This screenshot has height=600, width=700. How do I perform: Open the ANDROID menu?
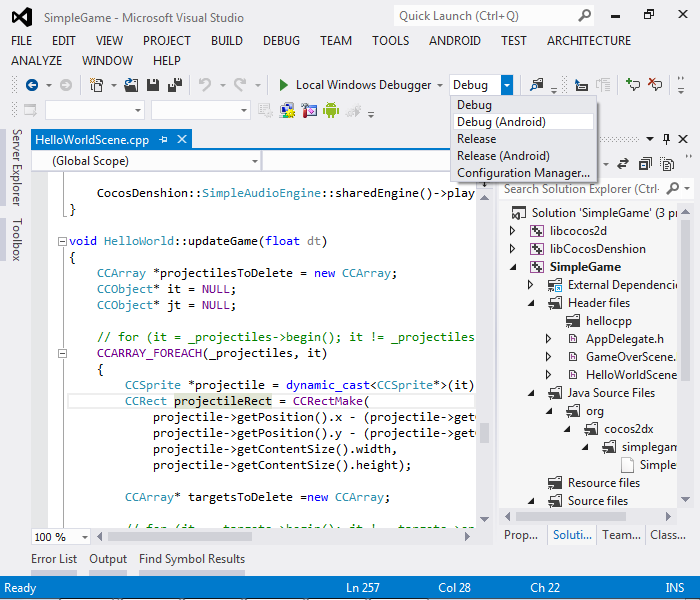(455, 41)
